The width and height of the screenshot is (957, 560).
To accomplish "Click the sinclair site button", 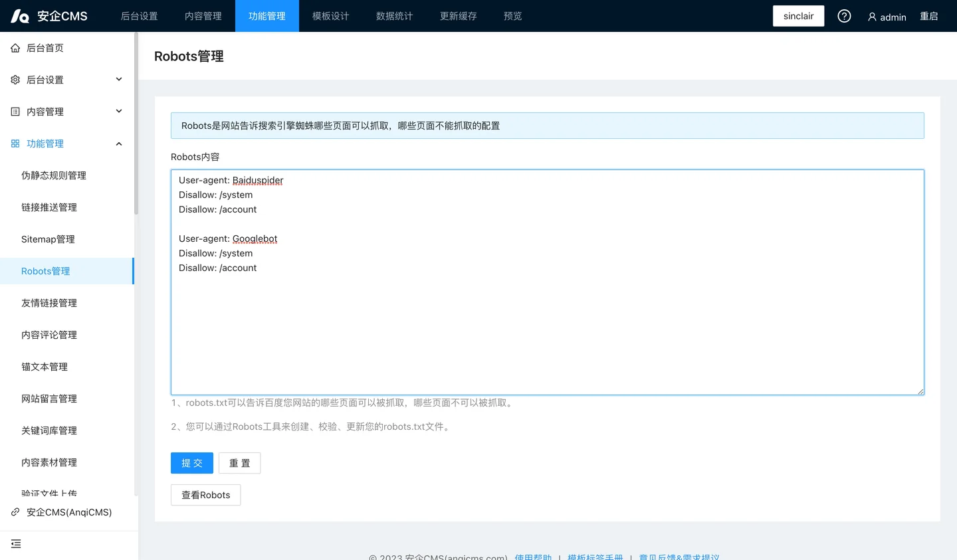I will [798, 16].
